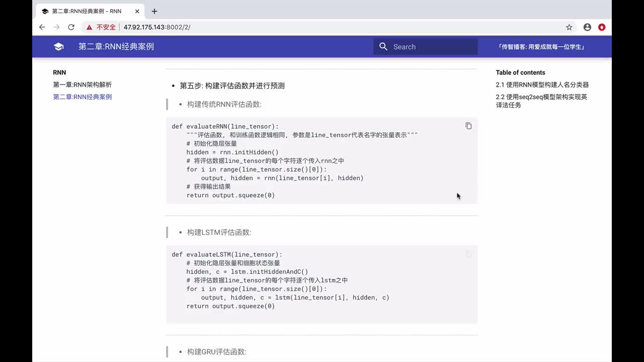
Task: Click the 传智播客 header link
Action: pyautogui.click(x=541, y=47)
